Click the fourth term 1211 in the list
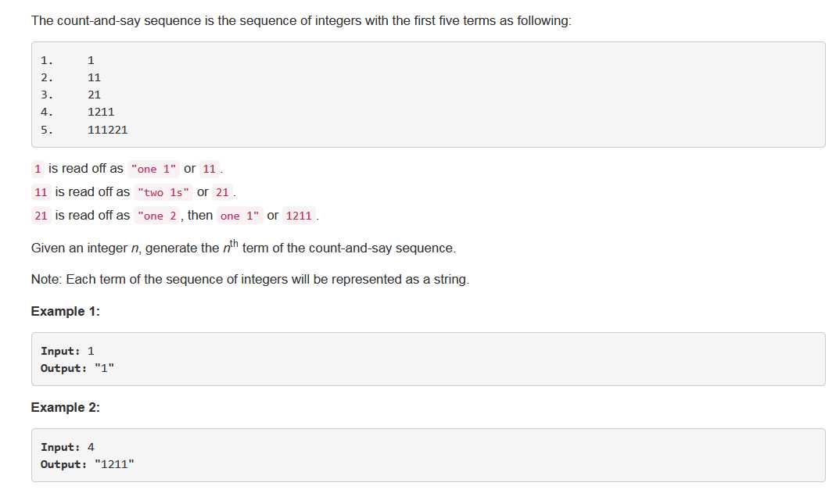The height and width of the screenshot is (504, 836). [101, 112]
